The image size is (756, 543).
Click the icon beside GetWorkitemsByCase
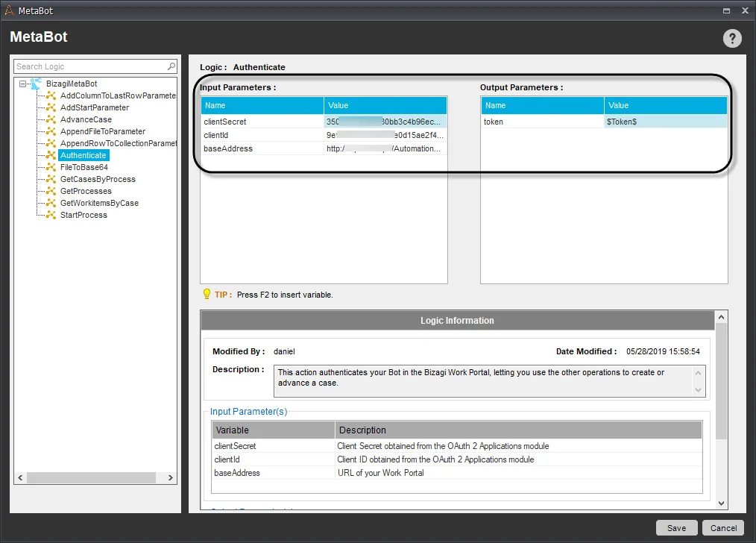pyautogui.click(x=51, y=203)
